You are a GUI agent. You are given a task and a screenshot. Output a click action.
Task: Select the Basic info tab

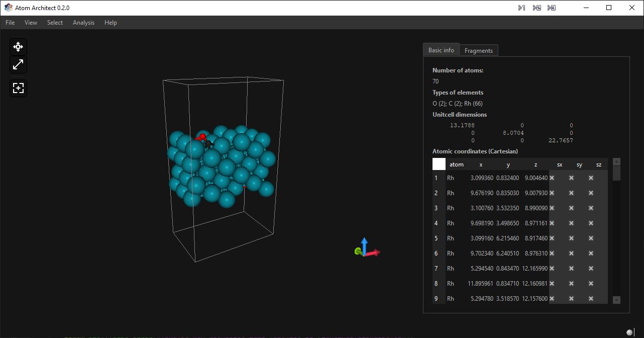tap(441, 50)
